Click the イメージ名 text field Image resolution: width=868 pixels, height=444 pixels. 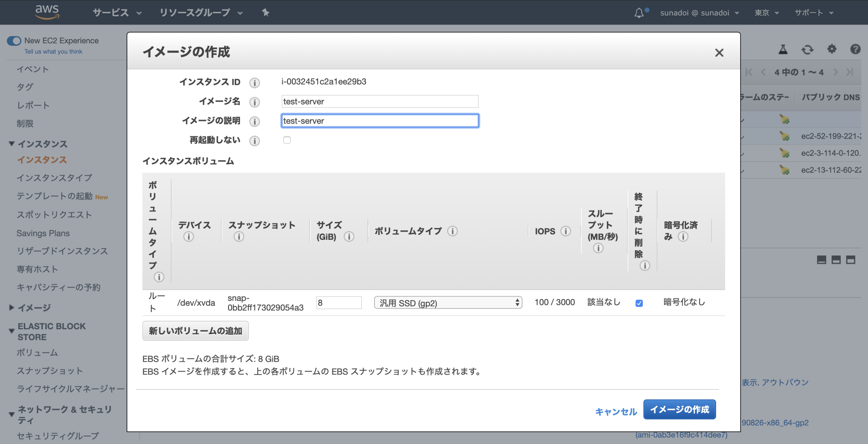tap(380, 101)
